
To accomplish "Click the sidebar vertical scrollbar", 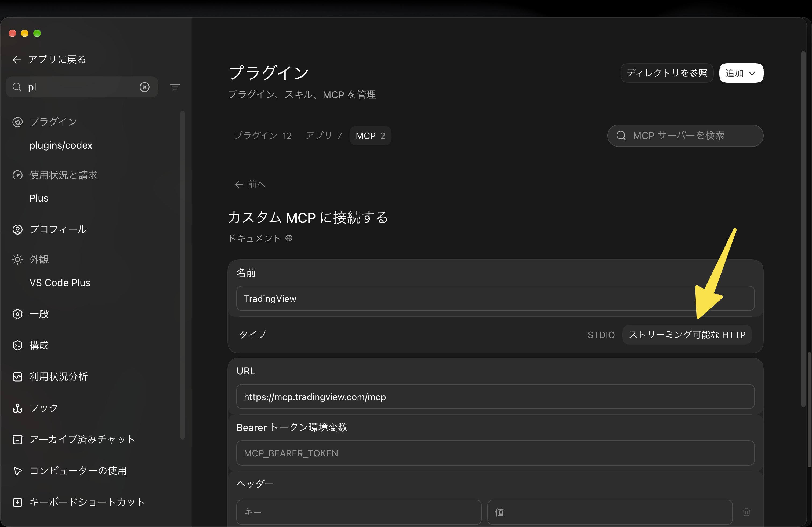I will [183, 275].
